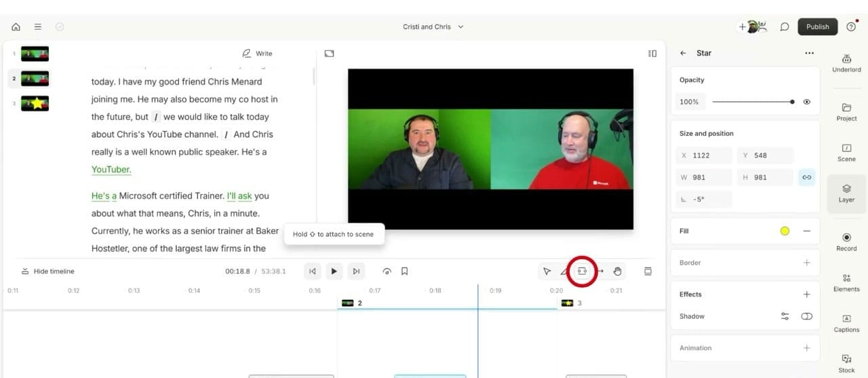Toggle the Shadow effect switch
This screenshot has height=378, width=868.
(x=806, y=316)
